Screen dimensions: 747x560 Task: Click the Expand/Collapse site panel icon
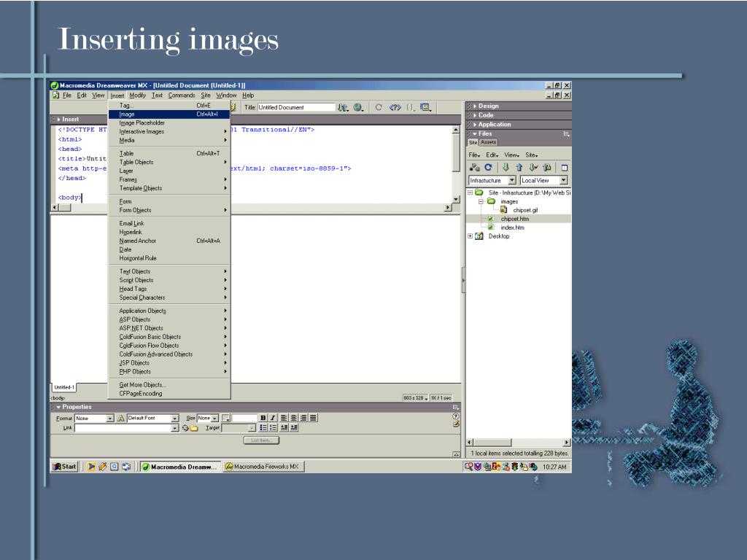click(565, 168)
